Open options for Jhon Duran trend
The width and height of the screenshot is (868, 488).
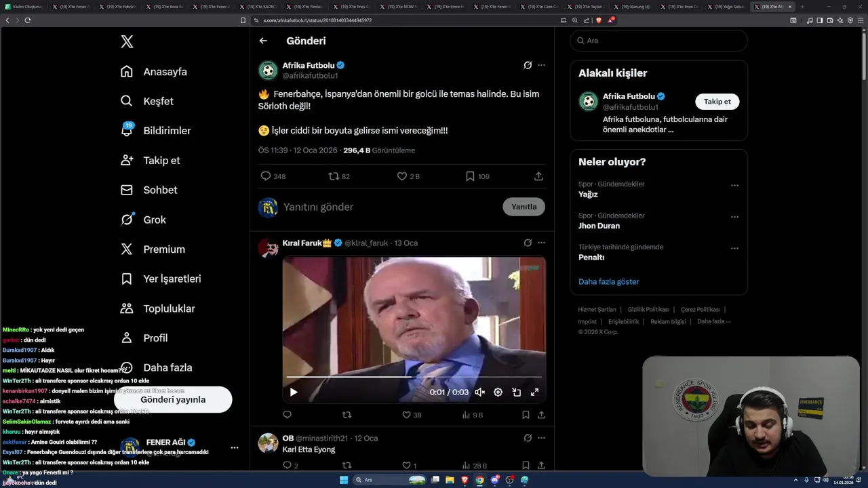(734, 217)
